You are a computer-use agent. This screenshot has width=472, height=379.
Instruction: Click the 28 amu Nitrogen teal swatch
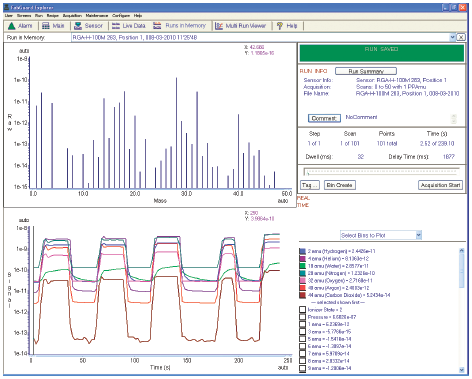(x=302, y=273)
